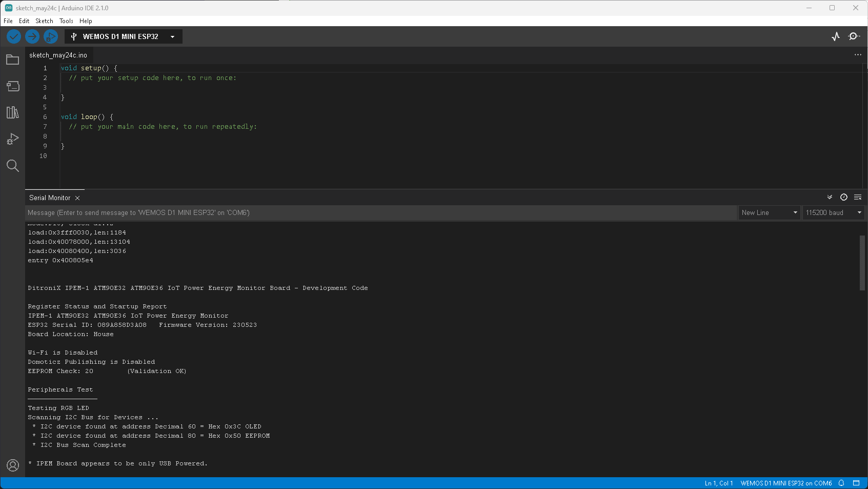Click the USB icon in board selector
This screenshot has width=868, height=489.
[x=74, y=36]
